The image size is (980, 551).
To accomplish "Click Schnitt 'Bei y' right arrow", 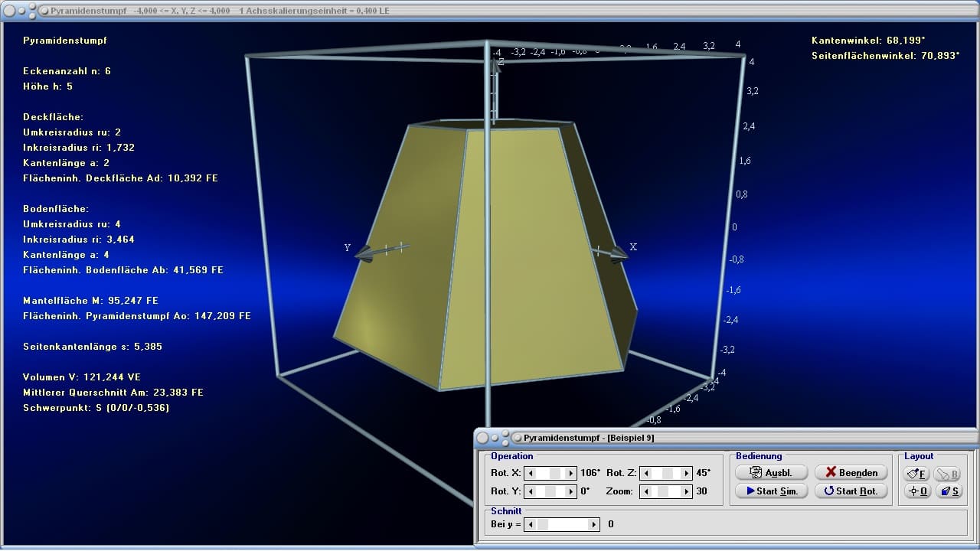I will click(x=594, y=524).
